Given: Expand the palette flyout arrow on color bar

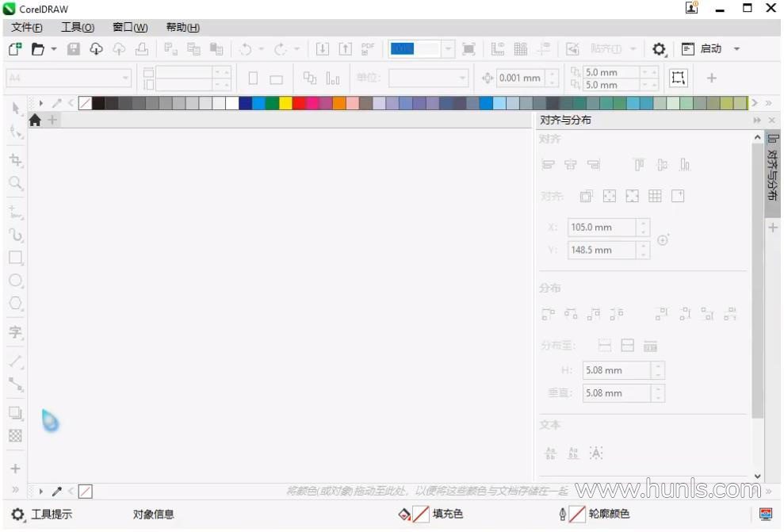Looking at the screenshot, I should pos(41,103).
